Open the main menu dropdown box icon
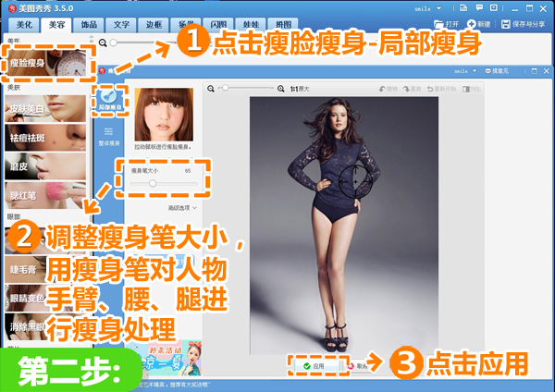555x392 pixels. coord(494,7)
